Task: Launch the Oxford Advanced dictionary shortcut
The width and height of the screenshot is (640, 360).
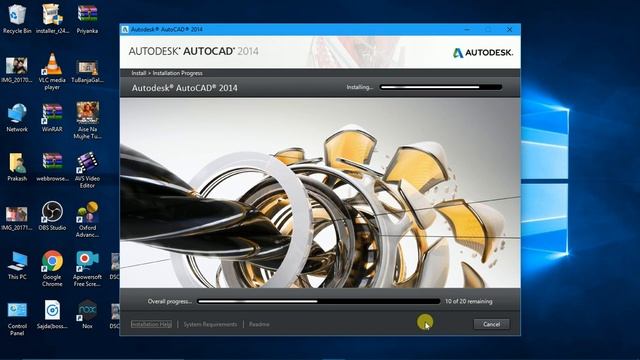Action: point(87,220)
